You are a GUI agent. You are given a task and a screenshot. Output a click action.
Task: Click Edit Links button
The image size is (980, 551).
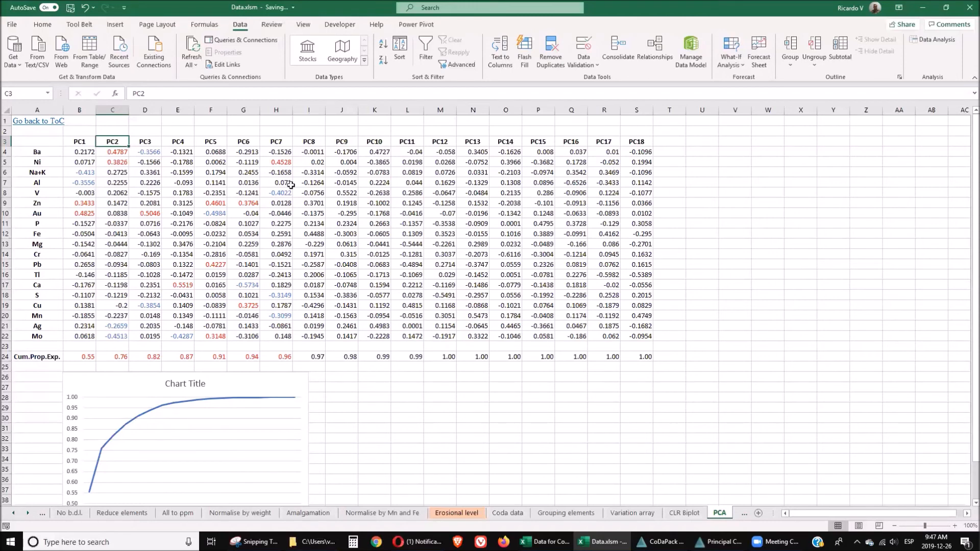click(x=223, y=64)
